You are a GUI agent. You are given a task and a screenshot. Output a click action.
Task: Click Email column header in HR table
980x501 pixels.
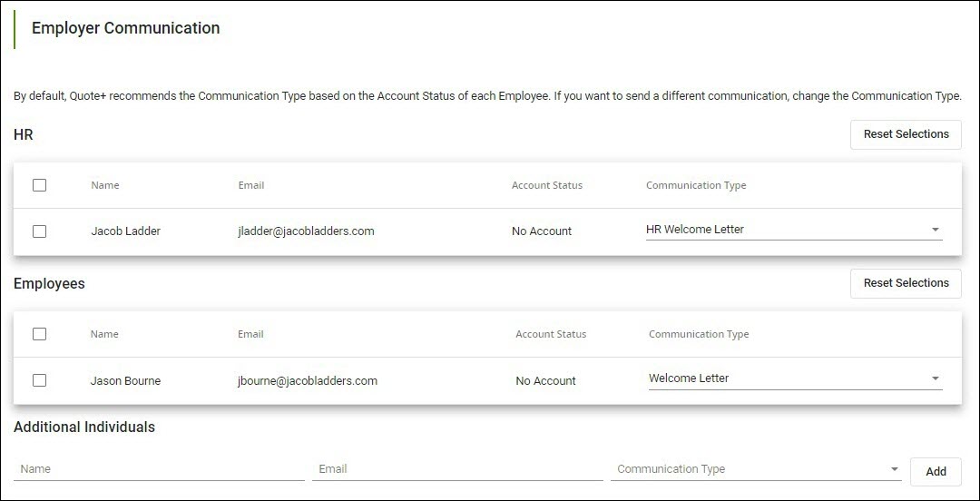point(250,185)
